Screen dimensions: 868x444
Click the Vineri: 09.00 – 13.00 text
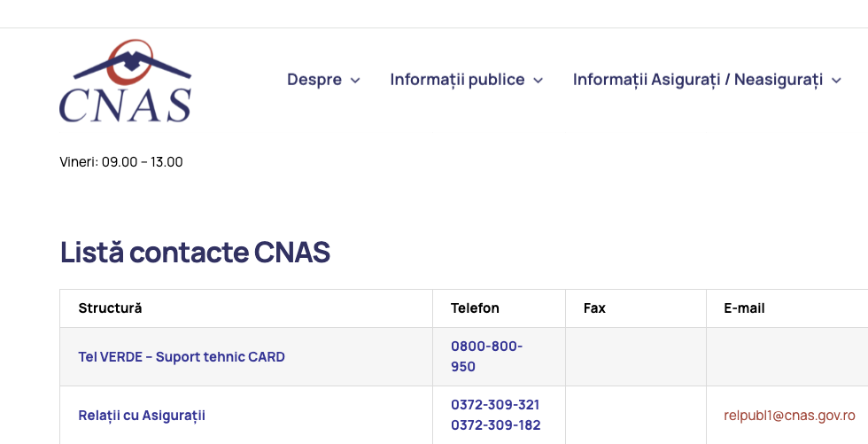[x=121, y=161]
